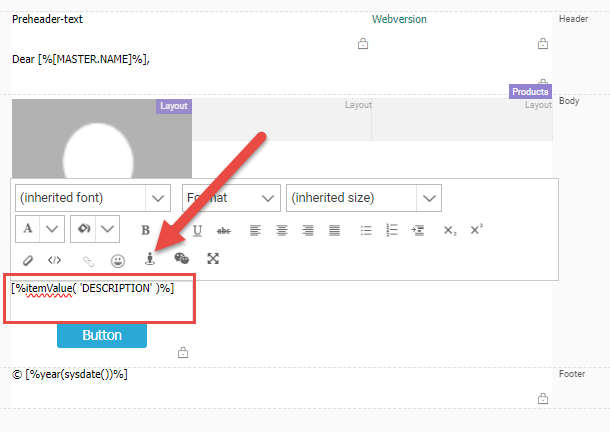Insert a bulleted list
This screenshot has height=432, width=610.
[x=366, y=230]
